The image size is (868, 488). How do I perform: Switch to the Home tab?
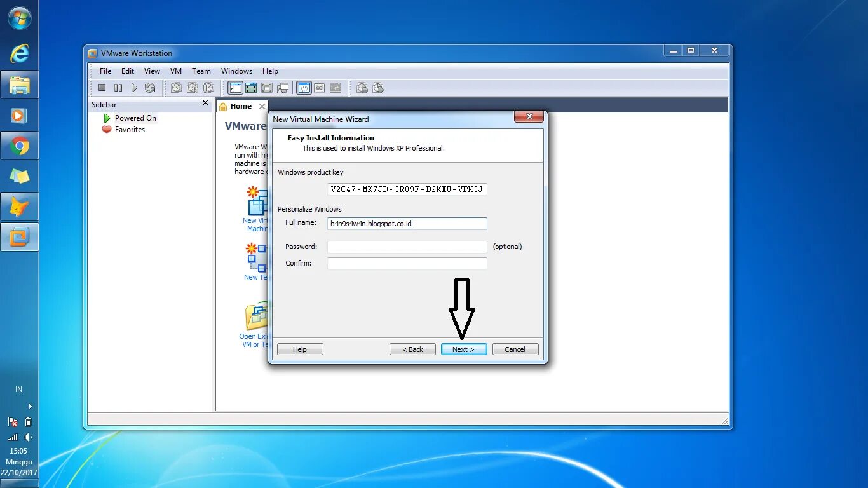(x=241, y=106)
